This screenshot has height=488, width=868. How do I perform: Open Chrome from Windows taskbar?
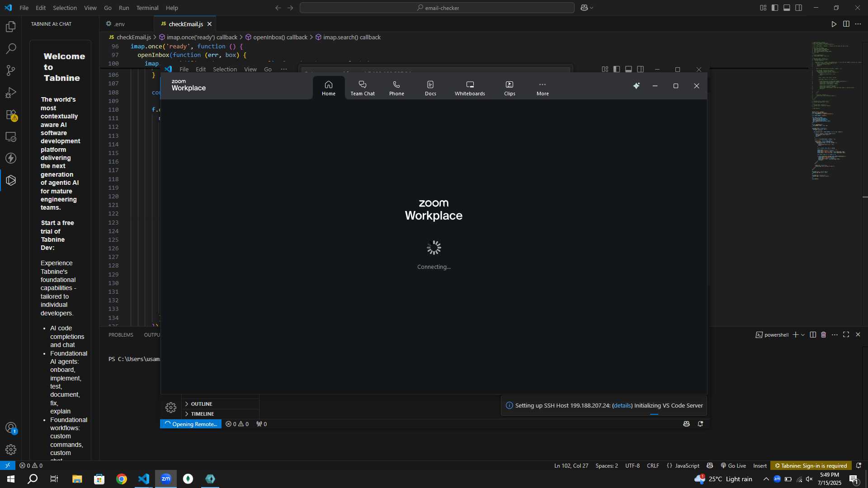coord(122,479)
